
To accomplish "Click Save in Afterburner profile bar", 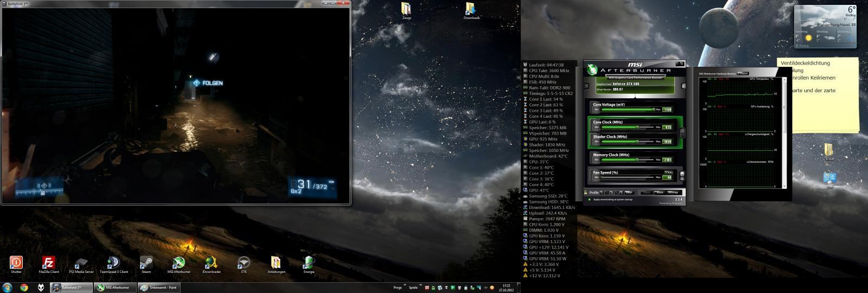I will [x=629, y=192].
